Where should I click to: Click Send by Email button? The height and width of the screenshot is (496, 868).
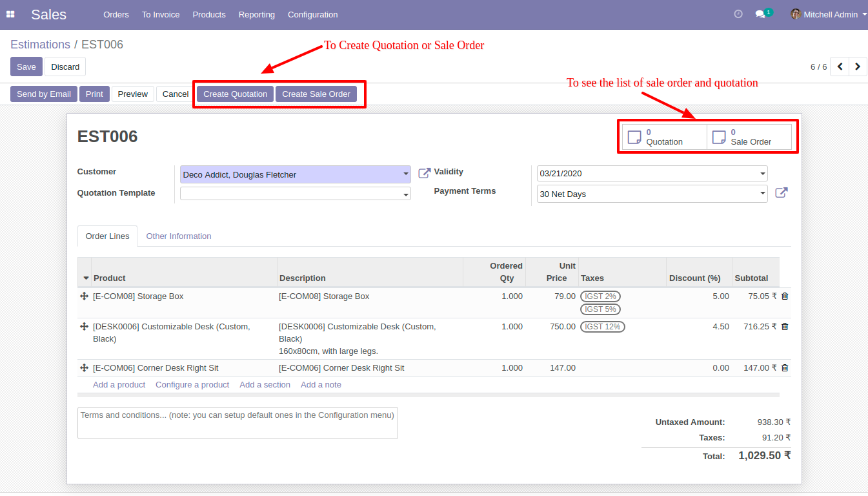click(44, 94)
